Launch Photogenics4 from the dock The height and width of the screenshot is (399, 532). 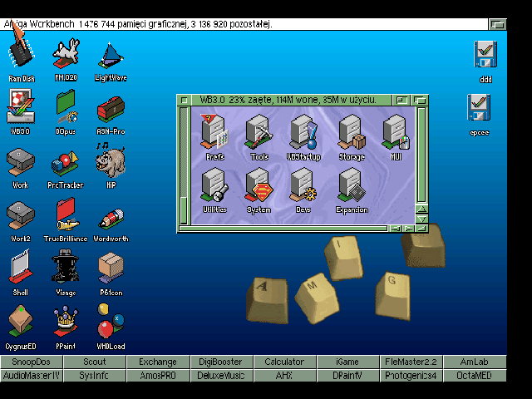411,376
